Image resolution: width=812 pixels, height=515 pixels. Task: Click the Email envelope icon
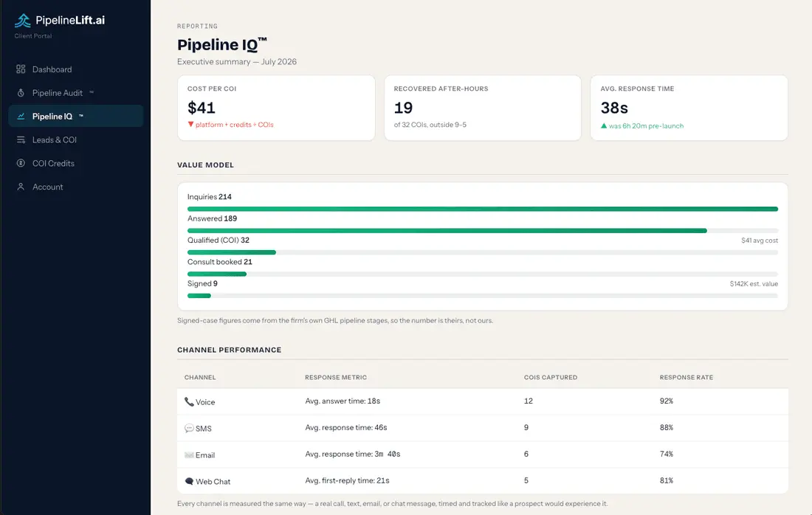[x=189, y=455]
